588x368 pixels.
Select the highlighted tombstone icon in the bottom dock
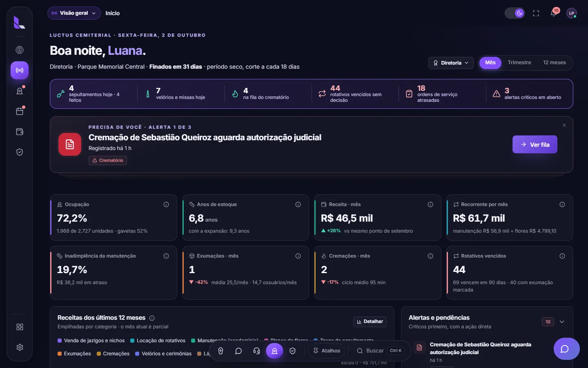tap(274, 351)
